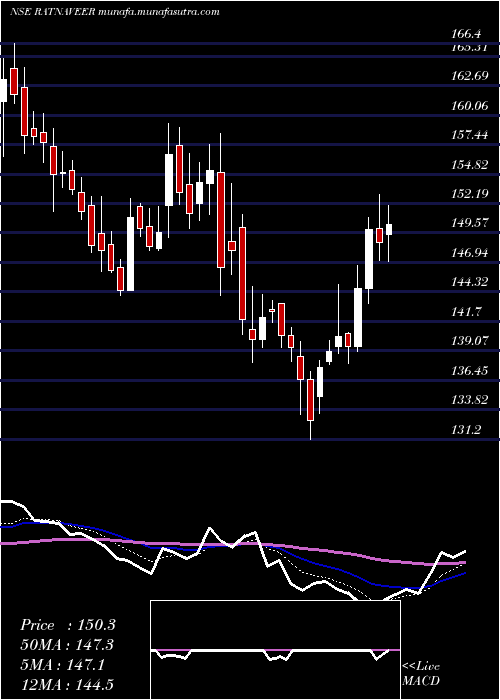Click the Price : 150.3 readout

click(x=68, y=625)
